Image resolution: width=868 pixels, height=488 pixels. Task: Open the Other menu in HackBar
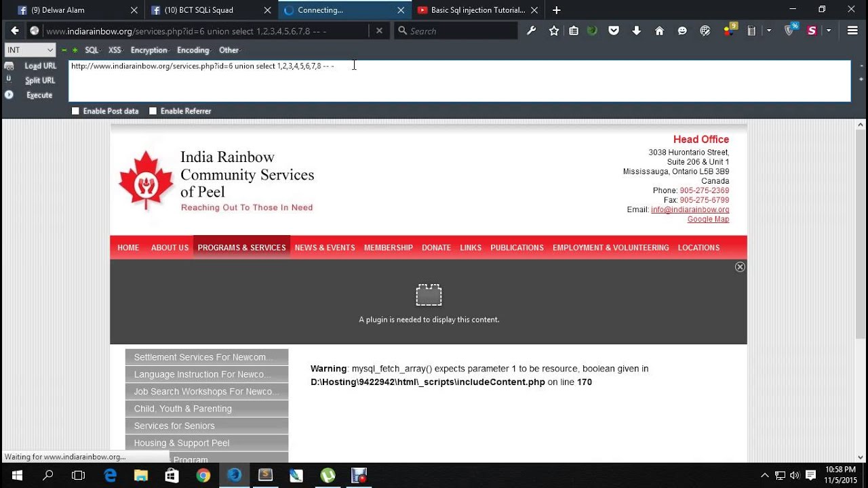(x=229, y=50)
